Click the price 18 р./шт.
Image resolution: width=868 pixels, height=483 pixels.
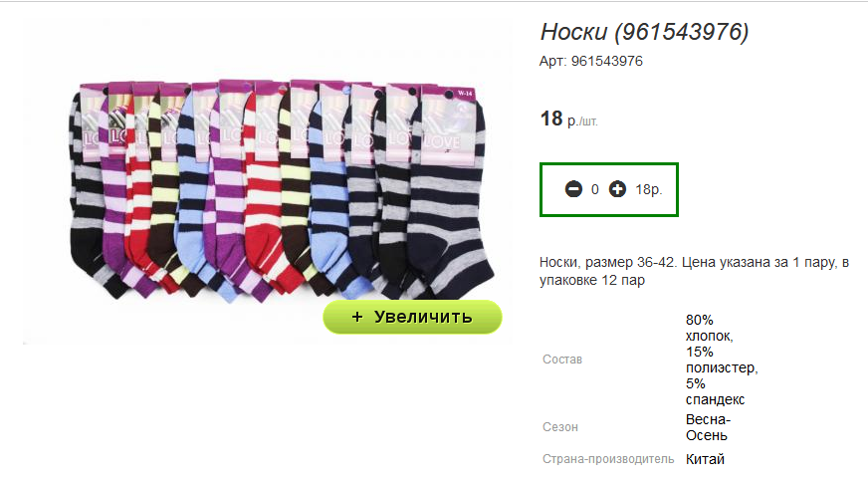click(568, 119)
